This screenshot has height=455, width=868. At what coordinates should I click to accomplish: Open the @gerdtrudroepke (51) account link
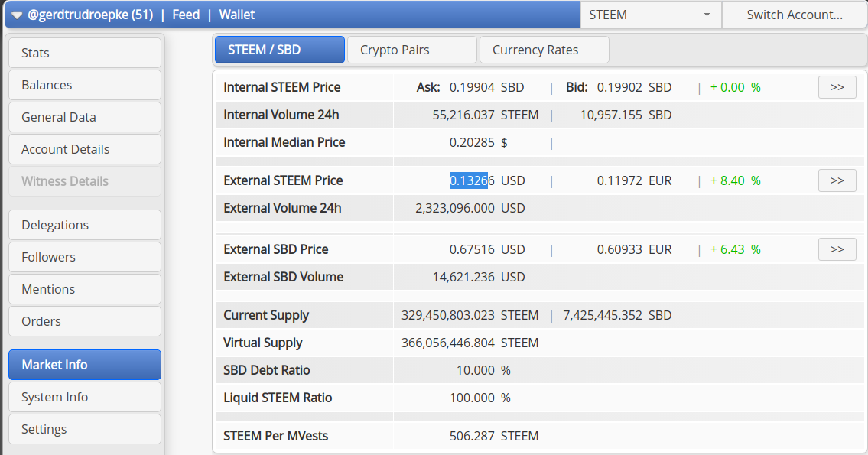pyautogui.click(x=90, y=15)
